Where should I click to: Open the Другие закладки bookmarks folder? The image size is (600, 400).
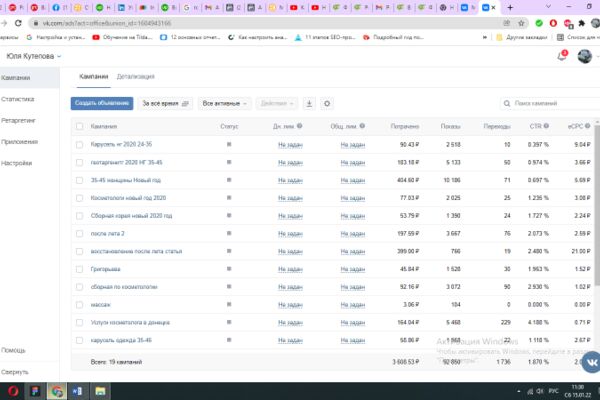[522, 37]
